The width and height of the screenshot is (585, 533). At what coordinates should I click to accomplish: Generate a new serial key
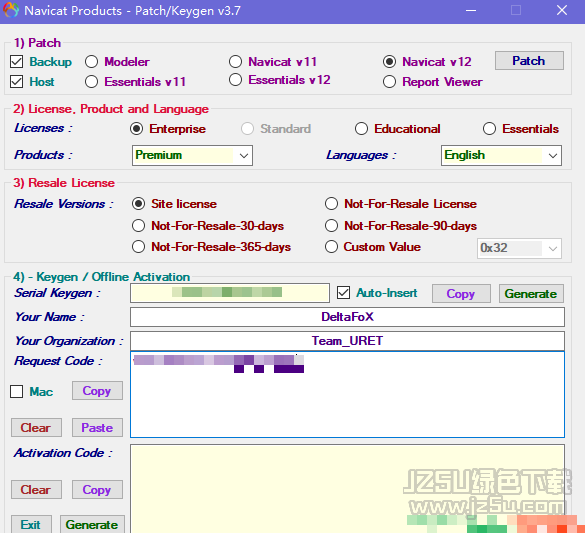pos(531,294)
